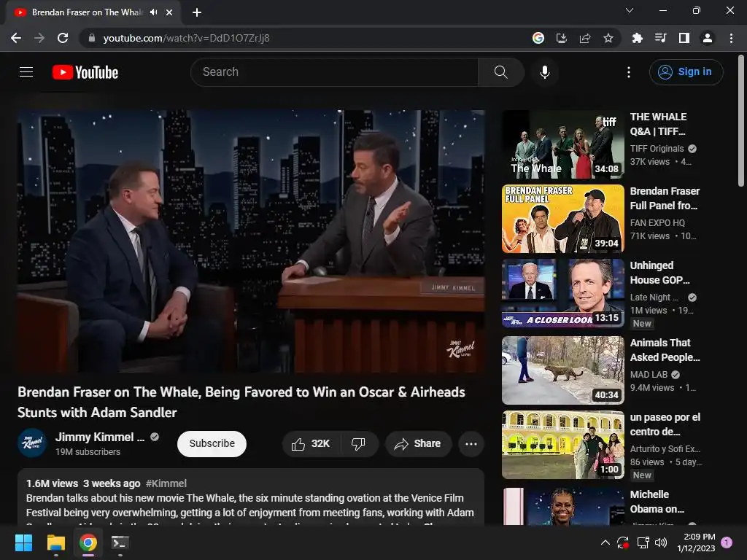Open THE WHALE Q&A TIFF thumbnail

[x=562, y=144]
